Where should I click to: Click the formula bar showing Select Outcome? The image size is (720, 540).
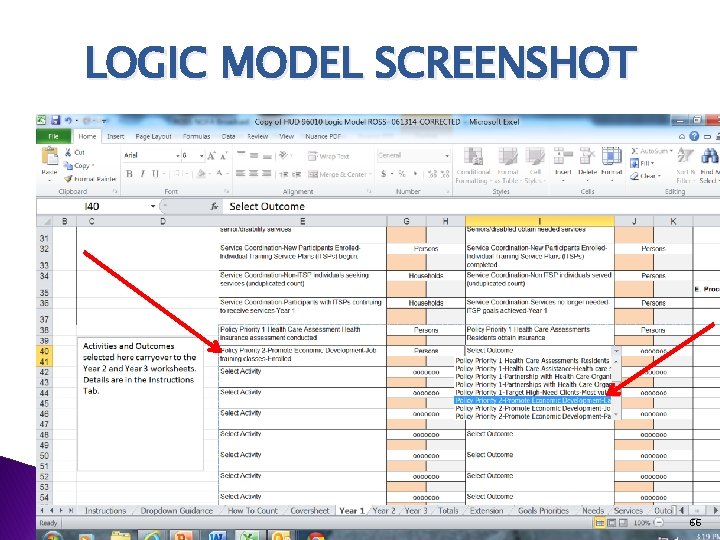pyautogui.click(x=471, y=206)
